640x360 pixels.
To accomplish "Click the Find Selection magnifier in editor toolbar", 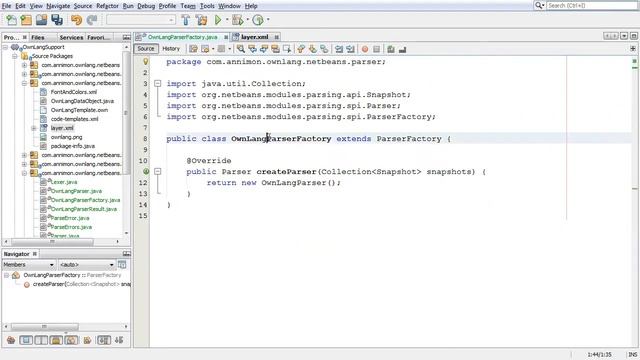I will (241, 49).
